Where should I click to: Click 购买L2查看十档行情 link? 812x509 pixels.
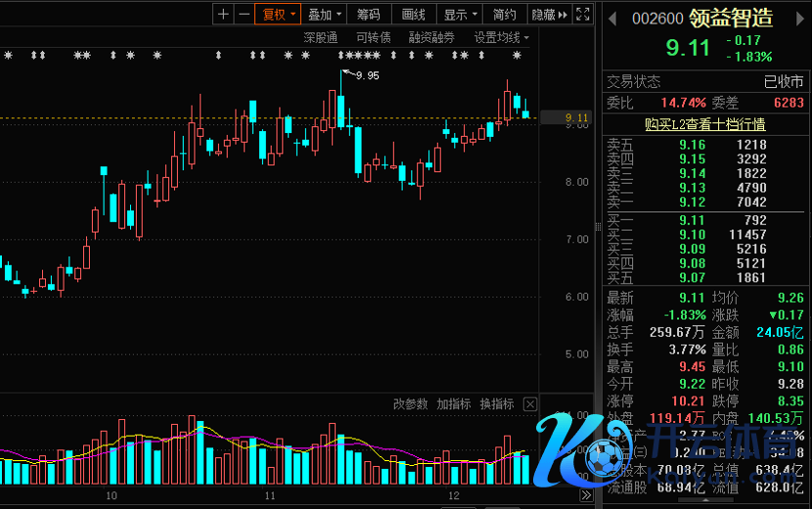pyautogui.click(x=704, y=124)
